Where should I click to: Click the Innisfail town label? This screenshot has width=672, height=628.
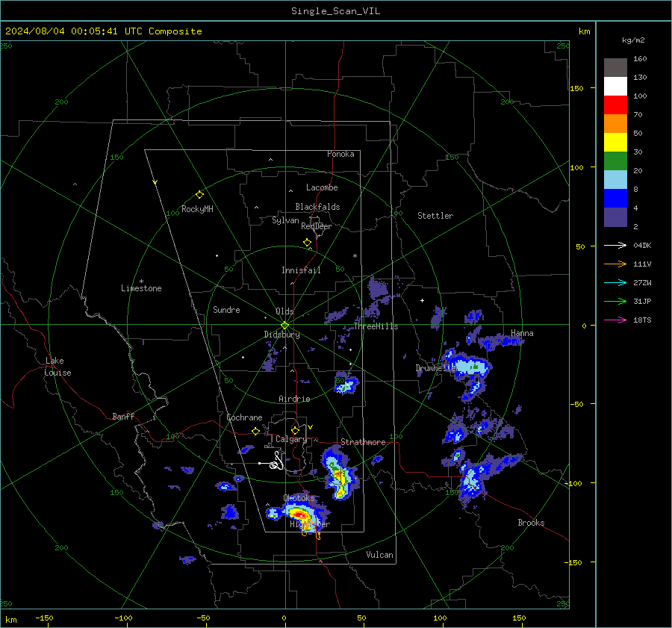pyautogui.click(x=301, y=270)
